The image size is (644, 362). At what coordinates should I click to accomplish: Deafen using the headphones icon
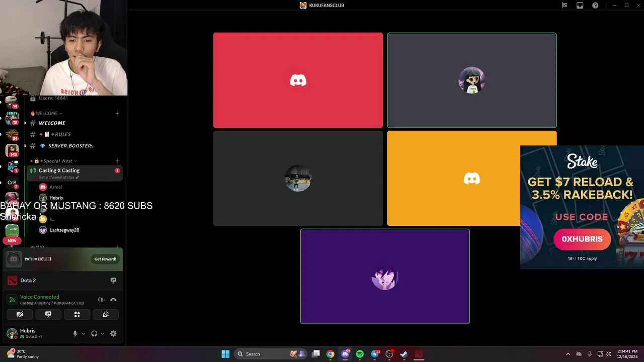click(x=94, y=333)
